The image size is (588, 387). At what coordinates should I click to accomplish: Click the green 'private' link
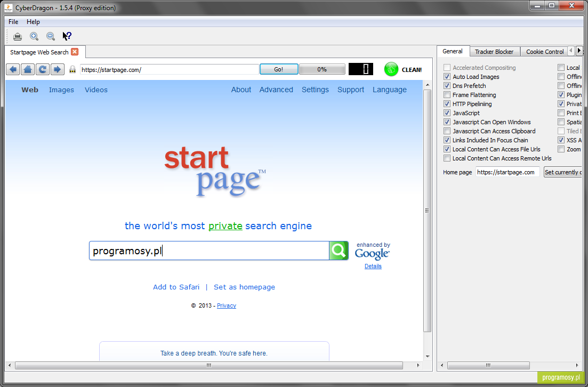click(x=225, y=226)
